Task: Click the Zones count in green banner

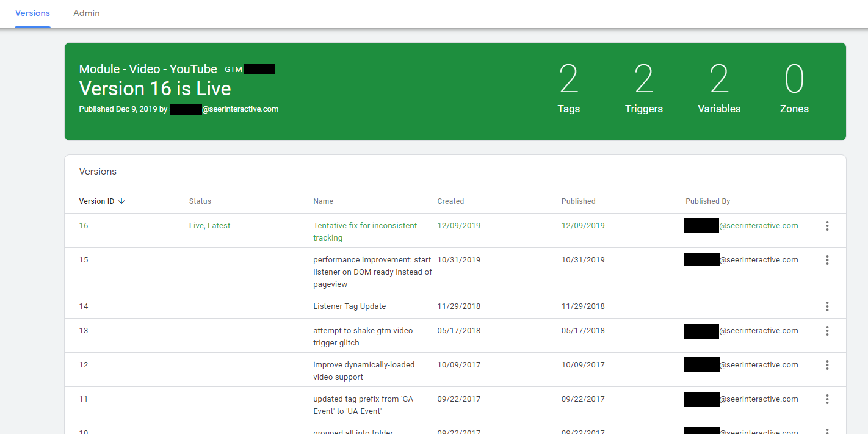Action: (794, 90)
